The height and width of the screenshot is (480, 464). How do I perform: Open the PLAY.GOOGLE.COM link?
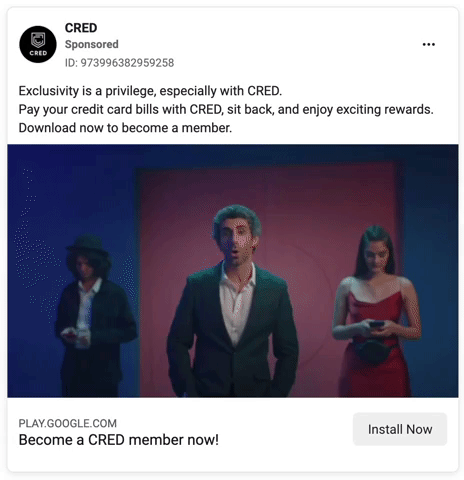pyautogui.click(x=68, y=423)
